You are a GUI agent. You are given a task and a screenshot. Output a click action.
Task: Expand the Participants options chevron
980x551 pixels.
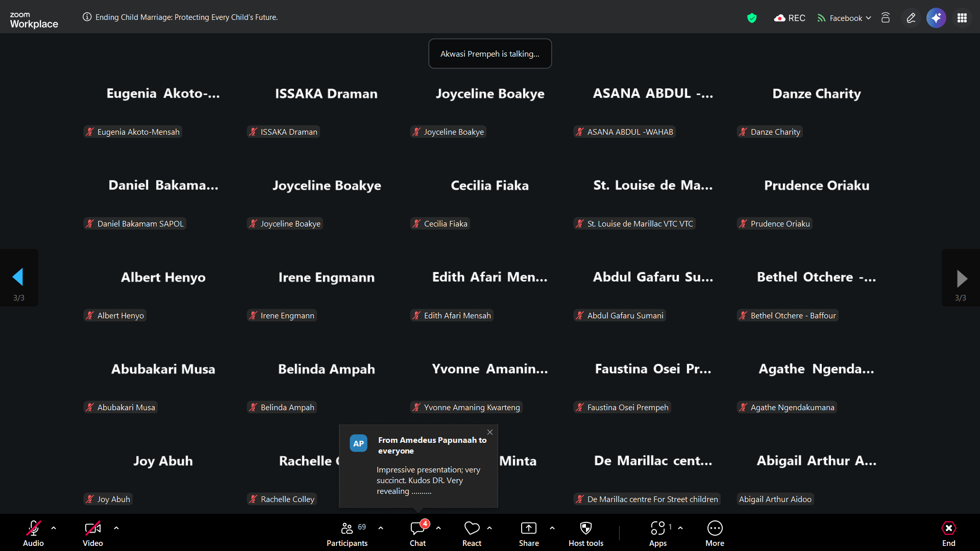381,528
